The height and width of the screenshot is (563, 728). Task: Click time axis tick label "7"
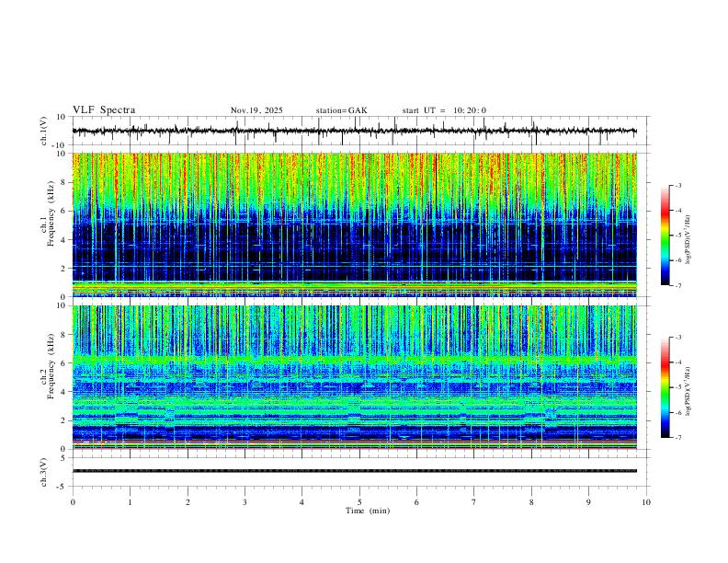(474, 502)
